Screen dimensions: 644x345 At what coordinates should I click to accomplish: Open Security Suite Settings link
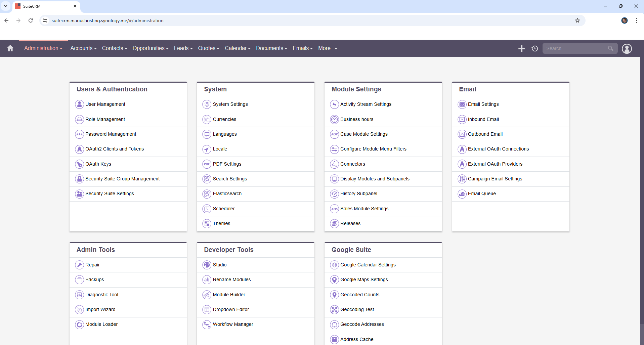coord(110,193)
